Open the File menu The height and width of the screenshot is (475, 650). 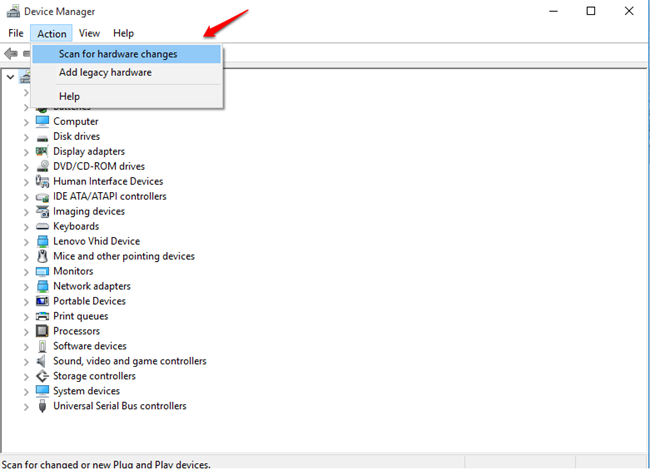(x=16, y=33)
